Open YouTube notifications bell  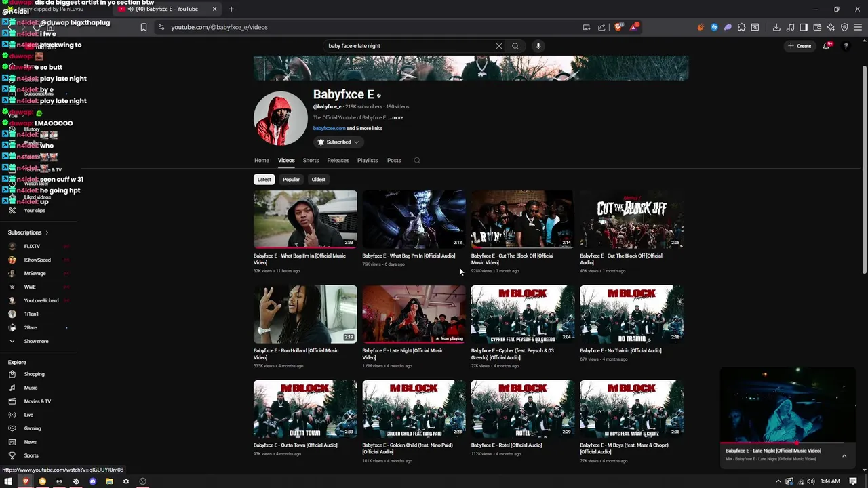(827, 46)
